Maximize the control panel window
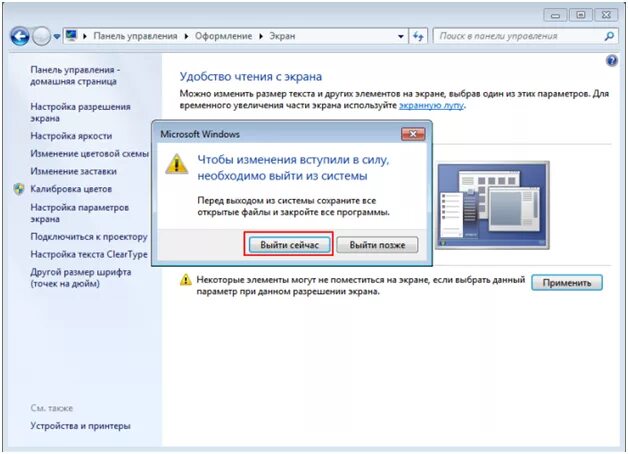This screenshot has width=628, height=454. (580, 15)
